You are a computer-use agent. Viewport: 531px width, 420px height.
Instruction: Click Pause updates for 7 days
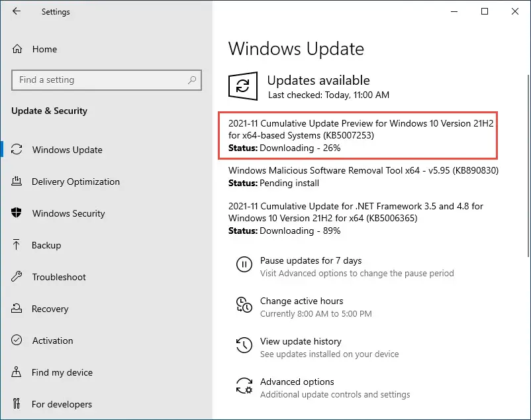pyautogui.click(x=311, y=260)
